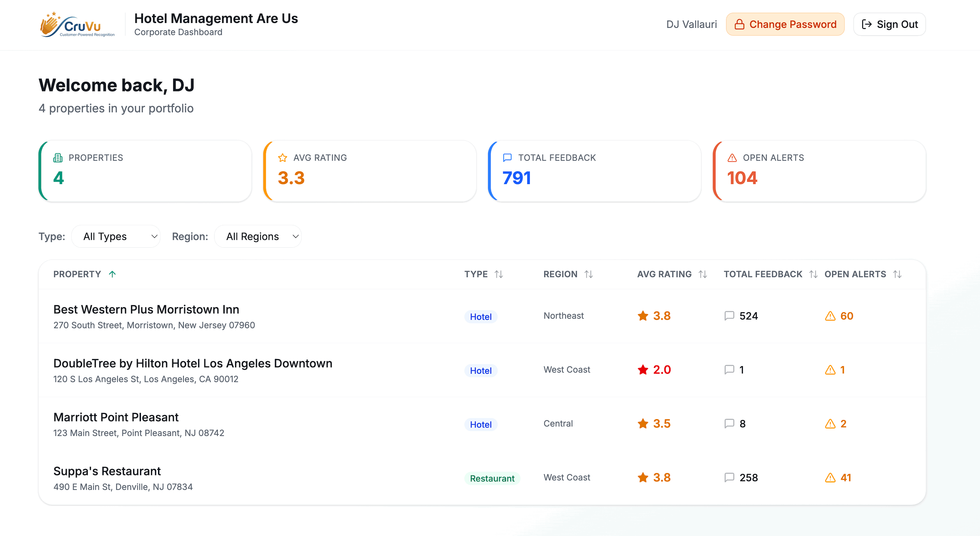Click the chat icon in Total Feedback card
980x536 pixels.
[507, 157]
